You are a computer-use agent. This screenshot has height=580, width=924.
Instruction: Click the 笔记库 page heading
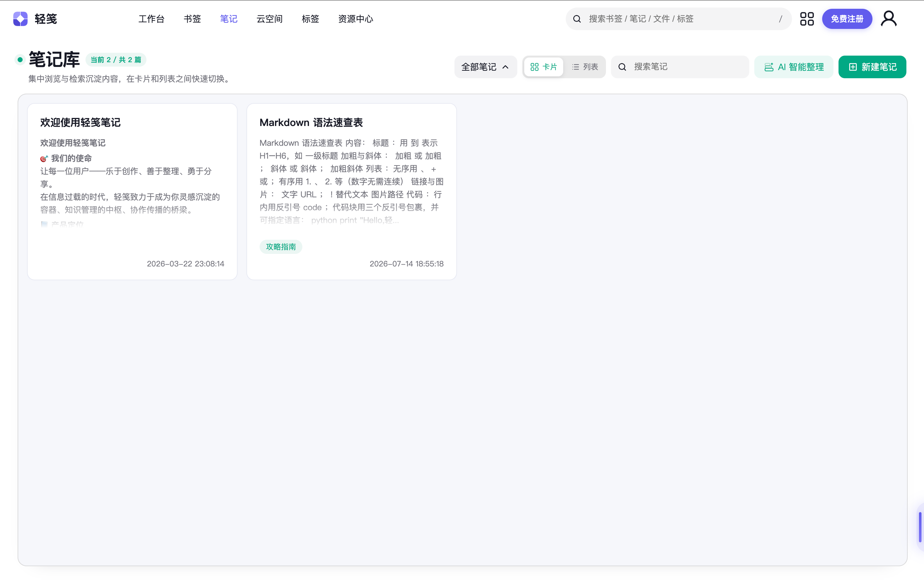tap(54, 59)
